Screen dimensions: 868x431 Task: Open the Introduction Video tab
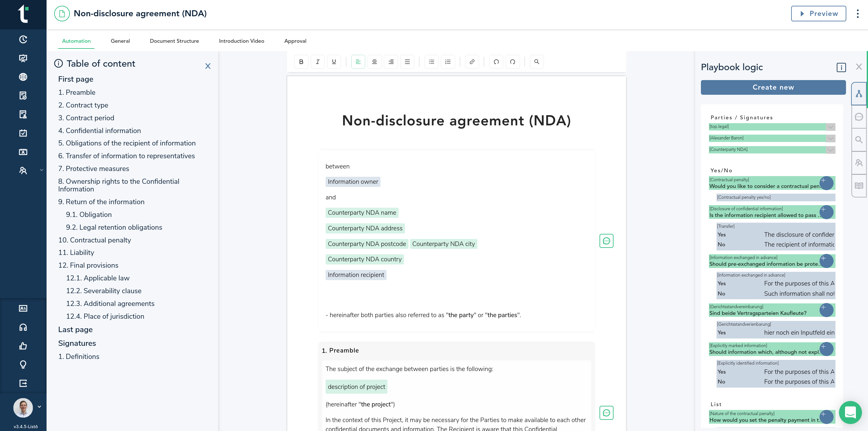point(241,41)
